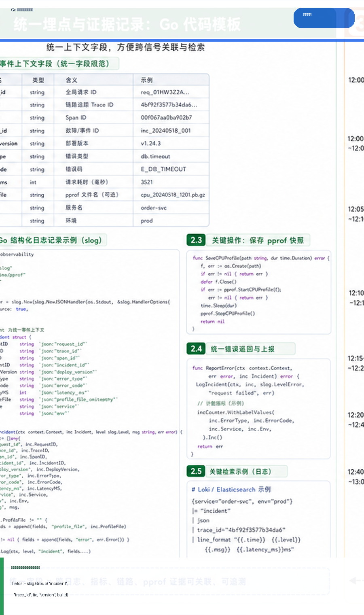Select the slide title "统一埋点与证据记录：Go 代码模板"
Viewport: 364px width, 615px height.
click(x=127, y=24)
